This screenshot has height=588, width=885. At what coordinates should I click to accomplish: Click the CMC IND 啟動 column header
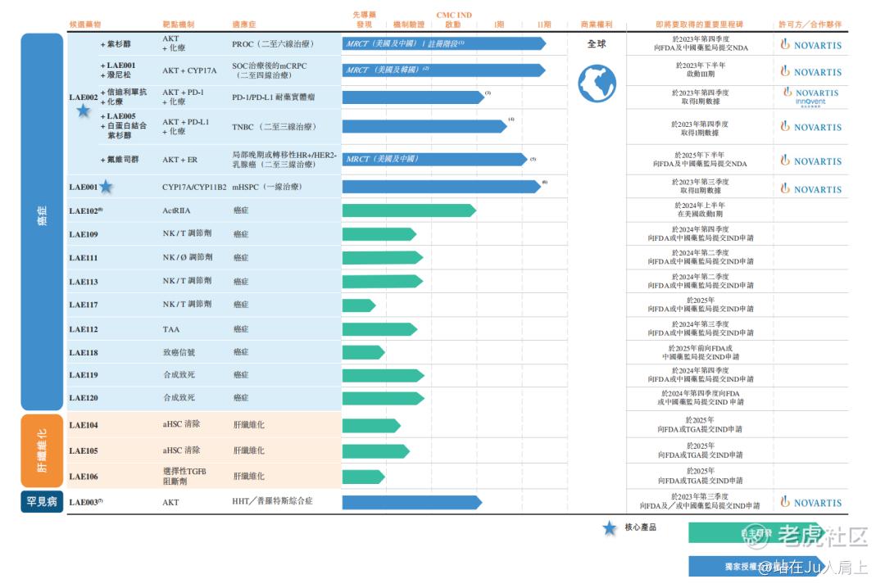(x=454, y=20)
